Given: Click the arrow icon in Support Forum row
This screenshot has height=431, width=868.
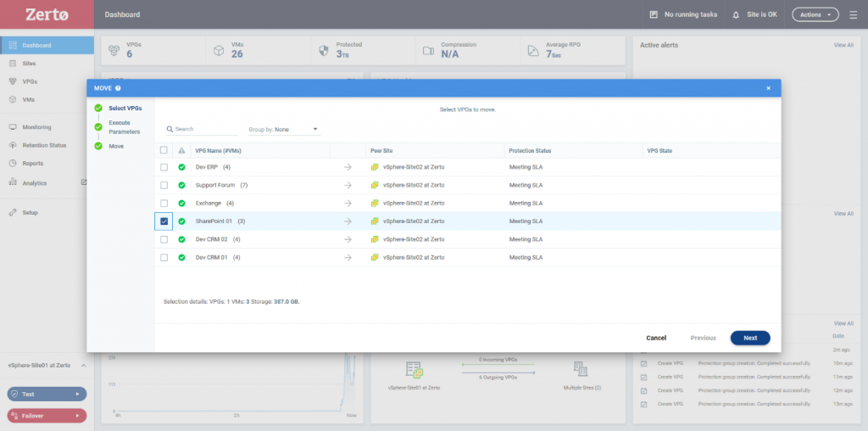Looking at the screenshot, I should pos(348,185).
